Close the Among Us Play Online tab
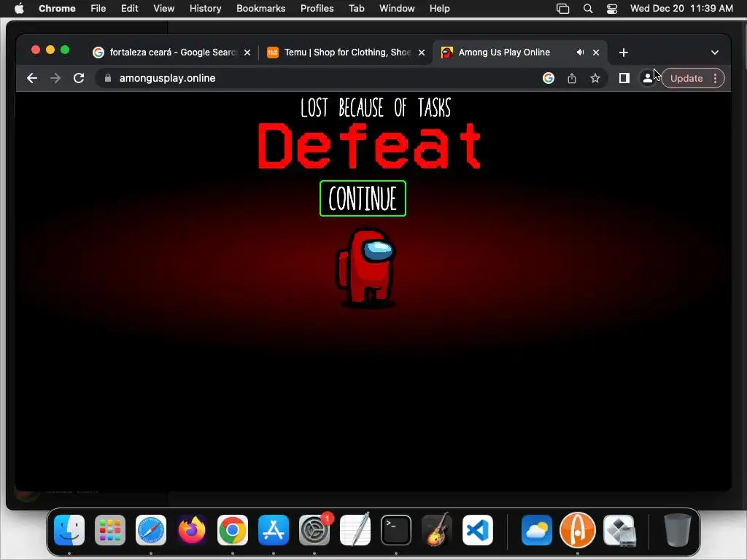This screenshot has width=747, height=560. (596, 52)
